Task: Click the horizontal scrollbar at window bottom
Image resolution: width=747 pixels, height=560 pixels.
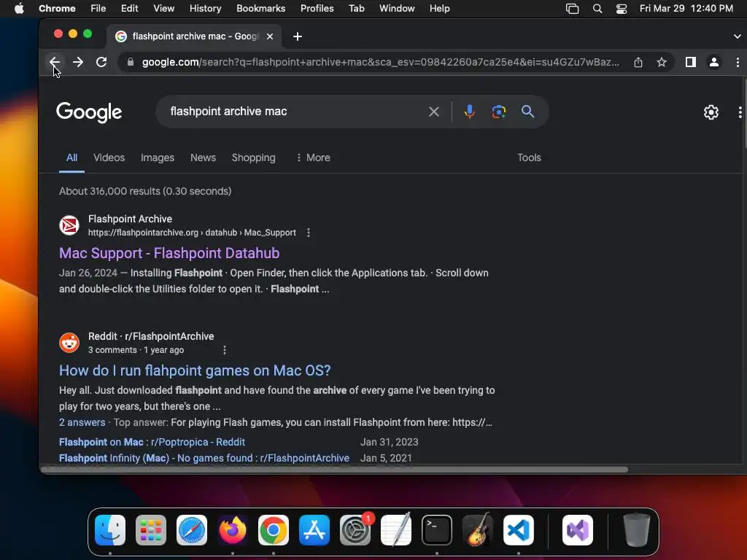Action: pyautogui.click(x=334, y=470)
